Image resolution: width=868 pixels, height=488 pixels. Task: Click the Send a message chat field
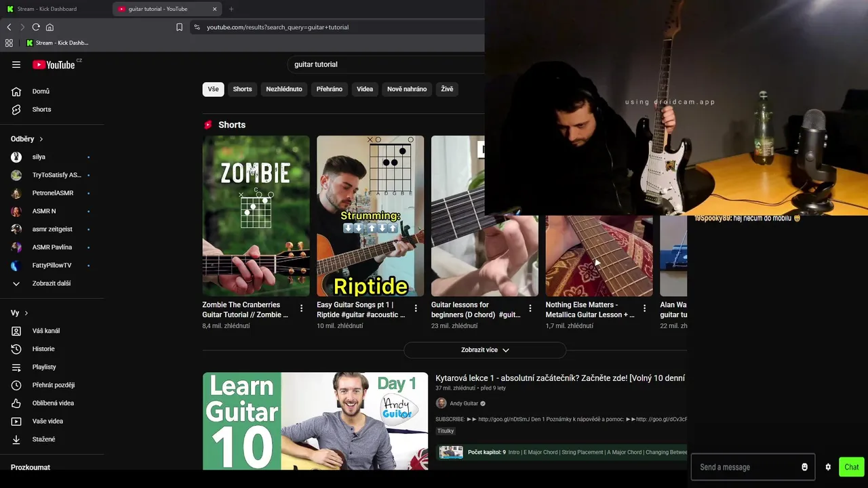click(746, 467)
